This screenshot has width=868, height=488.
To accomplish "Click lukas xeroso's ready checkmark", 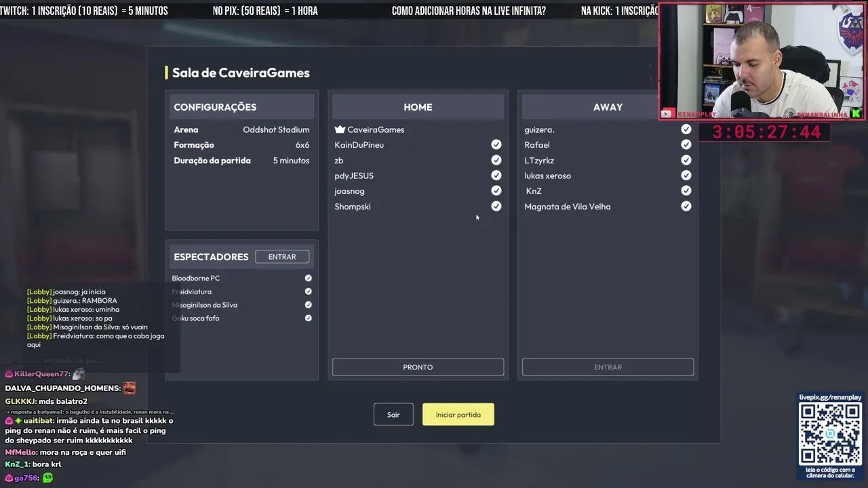I will (x=686, y=176).
